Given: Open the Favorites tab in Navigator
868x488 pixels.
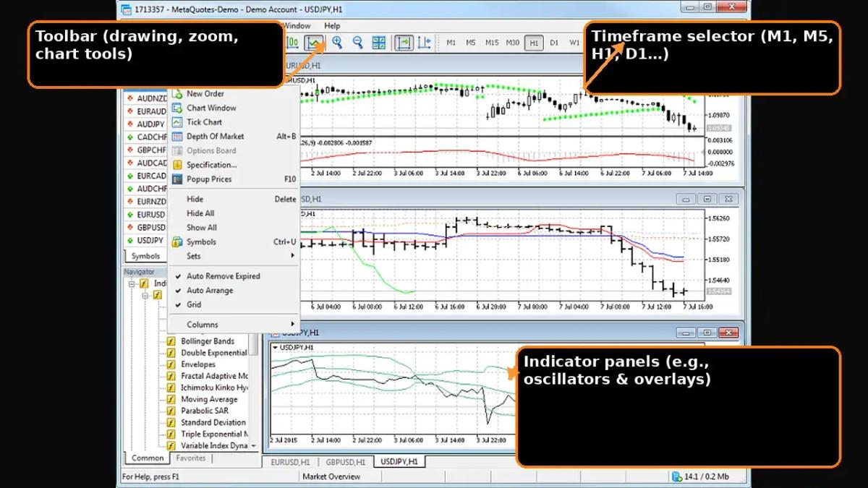Looking at the screenshot, I should [x=191, y=458].
